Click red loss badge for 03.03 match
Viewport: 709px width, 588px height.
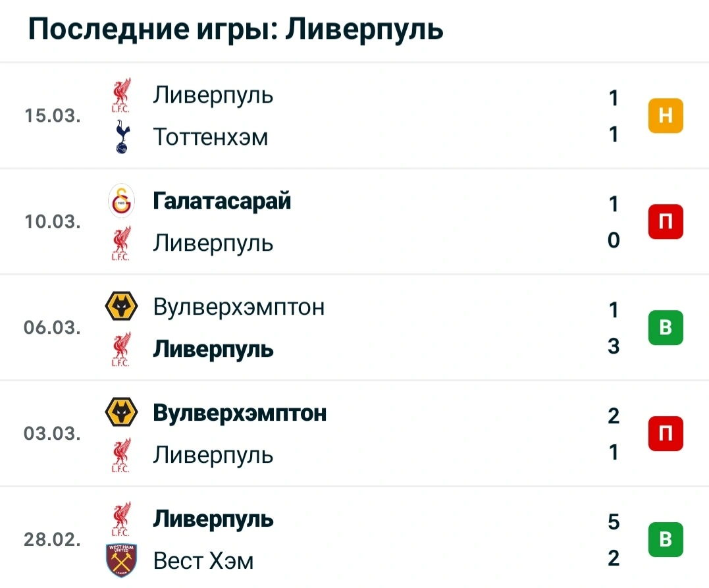coord(665,434)
